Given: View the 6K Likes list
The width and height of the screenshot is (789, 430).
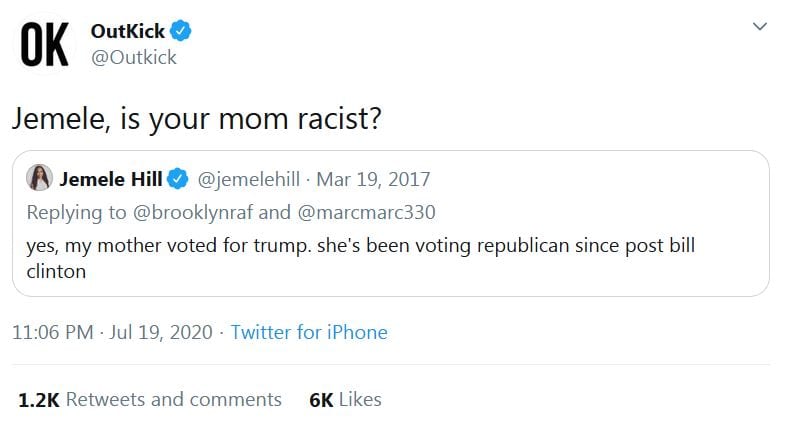Looking at the screenshot, I should point(346,399).
